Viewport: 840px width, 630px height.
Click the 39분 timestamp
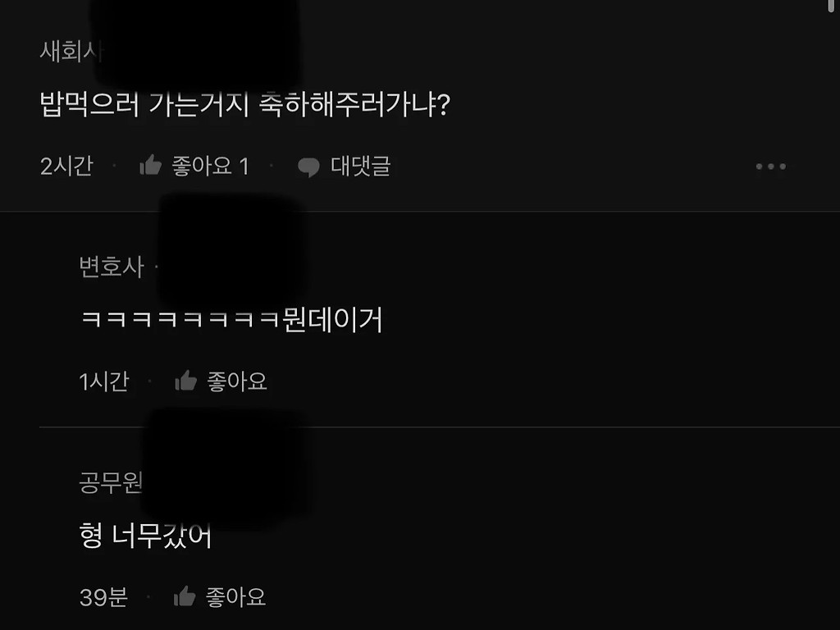(103, 597)
